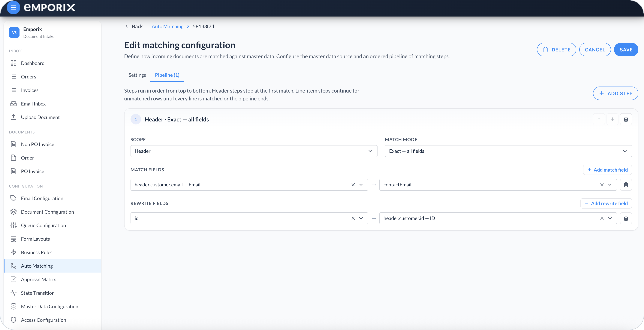Click the Save button

[x=626, y=50]
